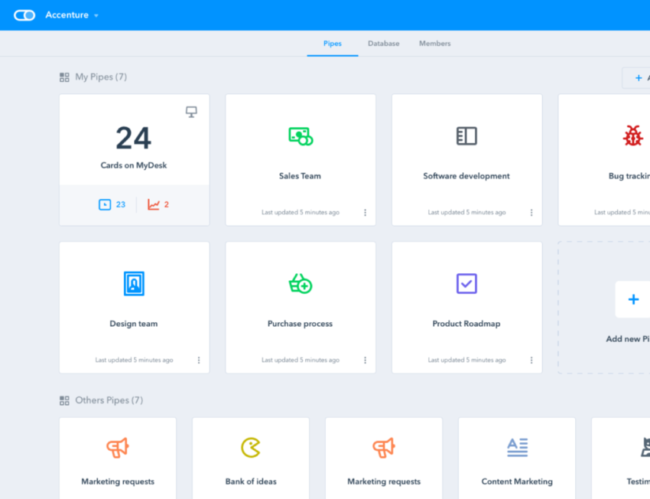Open Sales Team card options menu
650x499 pixels.
click(x=365, y=212)
